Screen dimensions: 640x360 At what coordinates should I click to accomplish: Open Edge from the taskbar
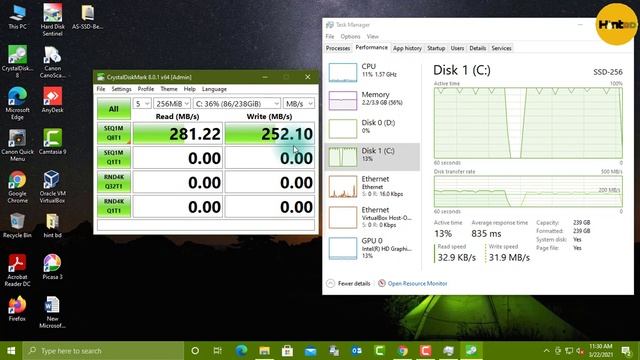coord(241,351)
